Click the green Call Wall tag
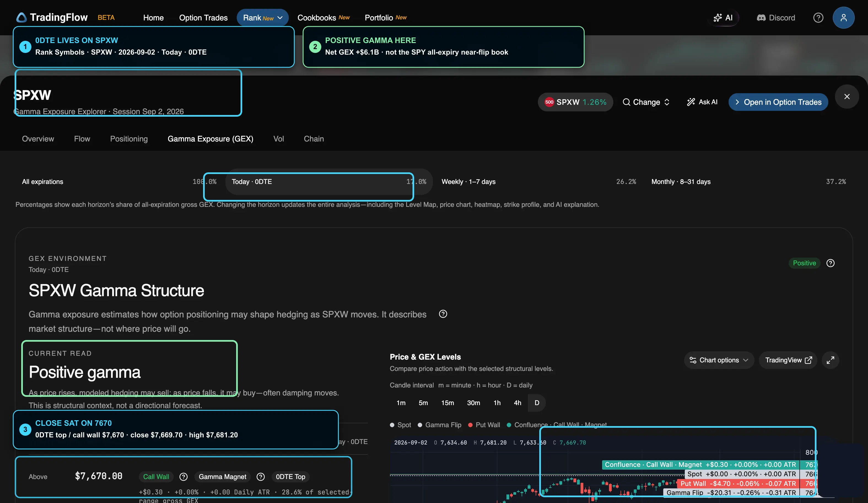 156,477
